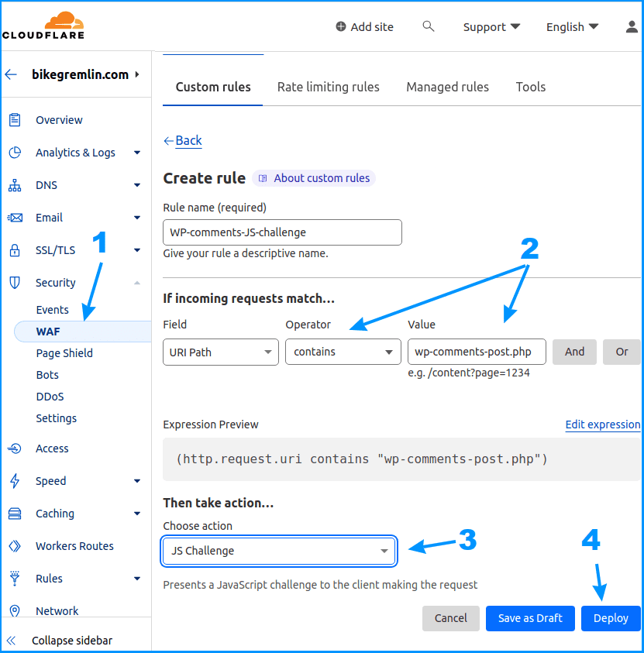Click the book icon in About custom rules
644x653 pixels.
pos(263,178)
